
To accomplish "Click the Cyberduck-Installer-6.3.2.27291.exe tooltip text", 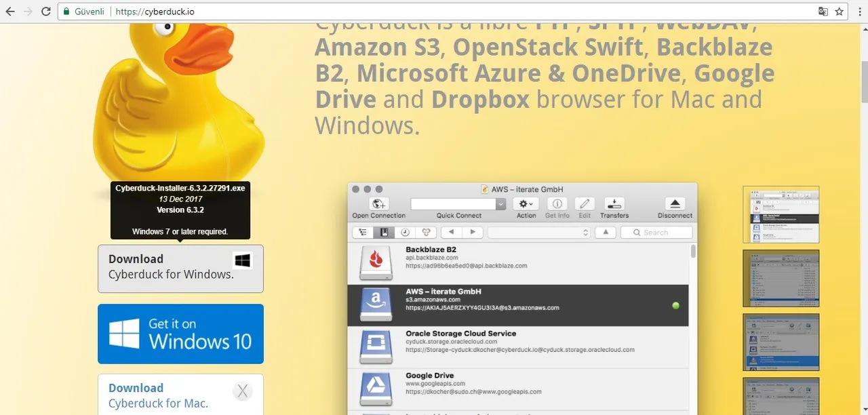I will [x=180, y=189].
